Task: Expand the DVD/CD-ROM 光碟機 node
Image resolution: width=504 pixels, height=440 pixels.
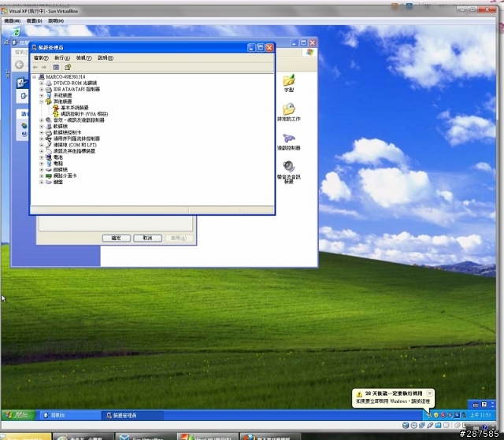Action: tap(41, 83)
